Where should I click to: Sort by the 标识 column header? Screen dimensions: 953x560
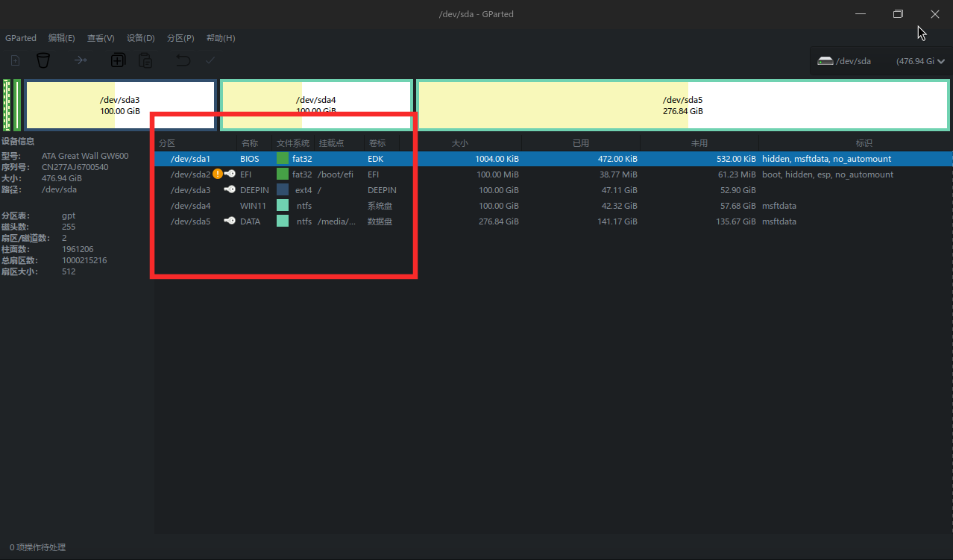click(x=856, y=143)
